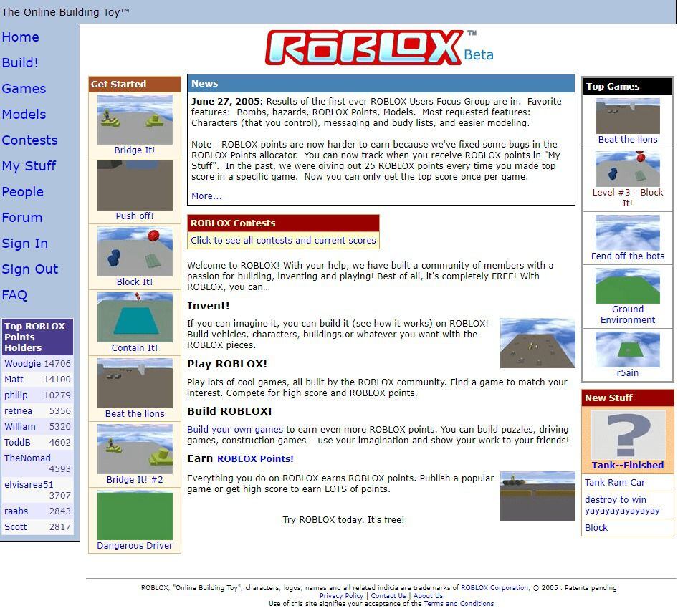The height and width of the screenshot is (616, 688).
Task: Select the Block It! preview image
Action: [x=135, y=251]
